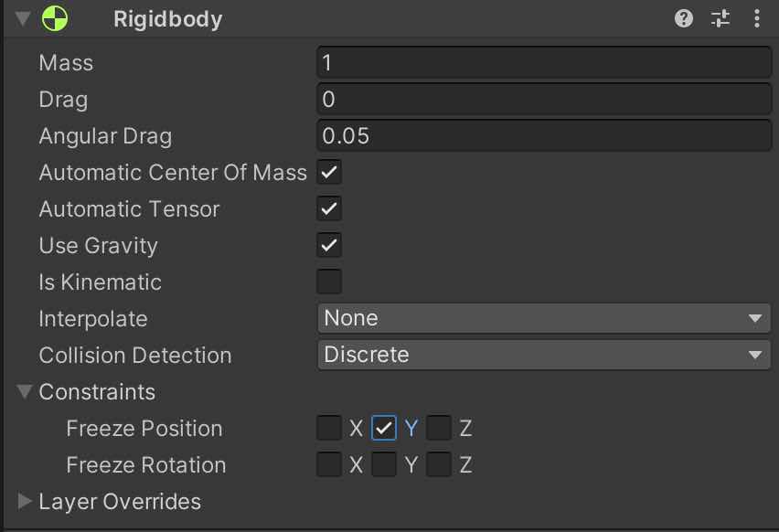Viewport: 779px width, 532px height.
Task: Open Collision Detection dropdown
Action: [544, 355]
